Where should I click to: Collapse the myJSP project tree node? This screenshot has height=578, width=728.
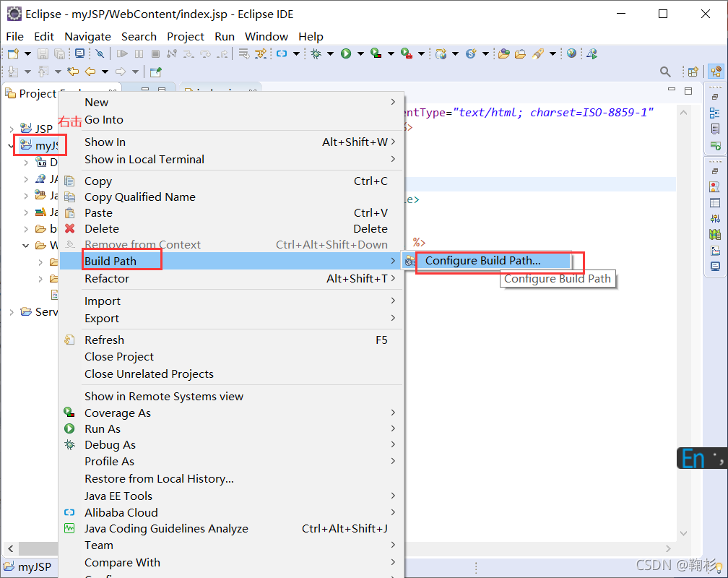point(11,146)
